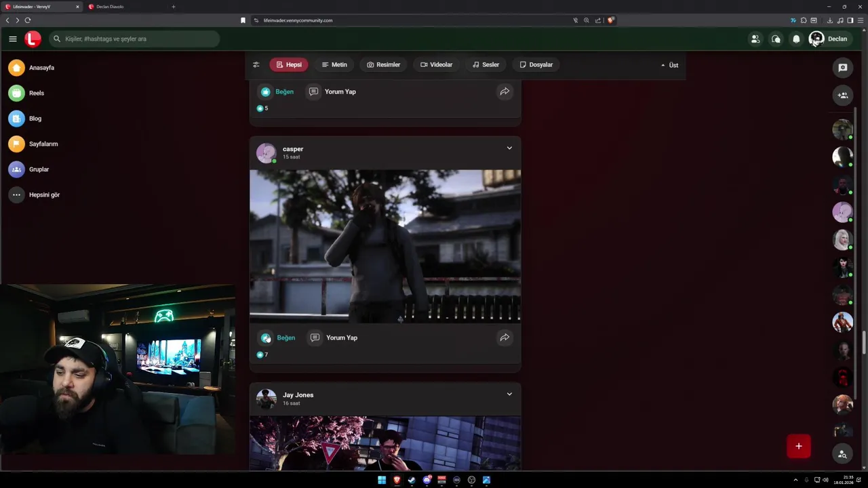868x488 pixels.
Task: Open the friend requests icon in header
Action: point(755,39)
